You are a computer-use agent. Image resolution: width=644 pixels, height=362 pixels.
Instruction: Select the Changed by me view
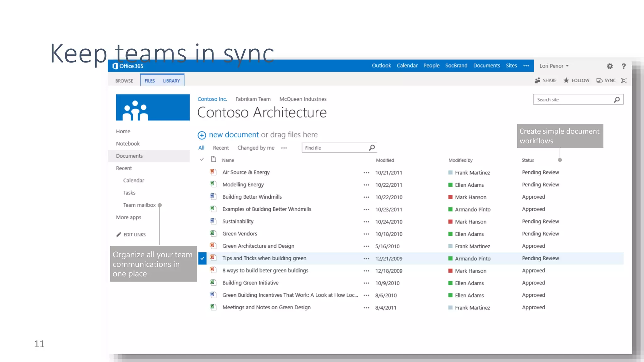256,148
